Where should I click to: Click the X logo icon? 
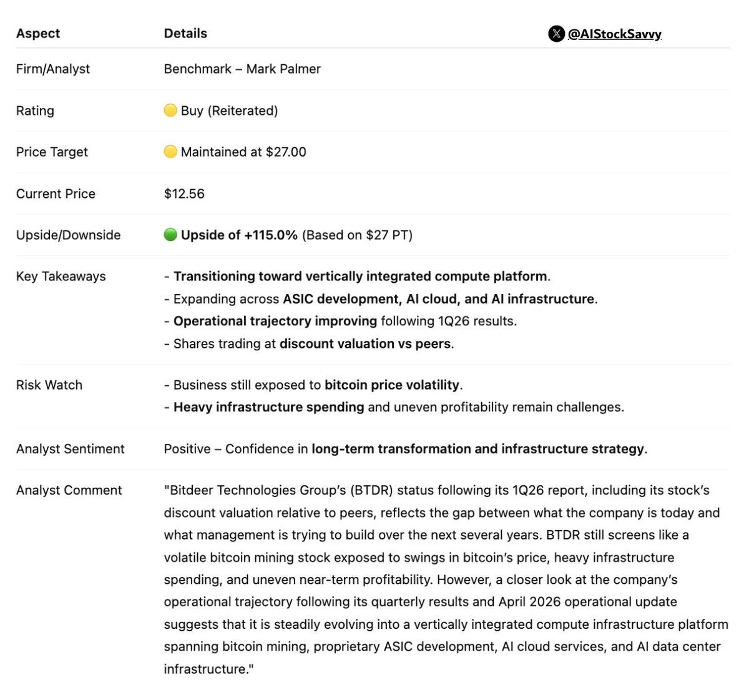pyautogui.click(x=556, y=34)
